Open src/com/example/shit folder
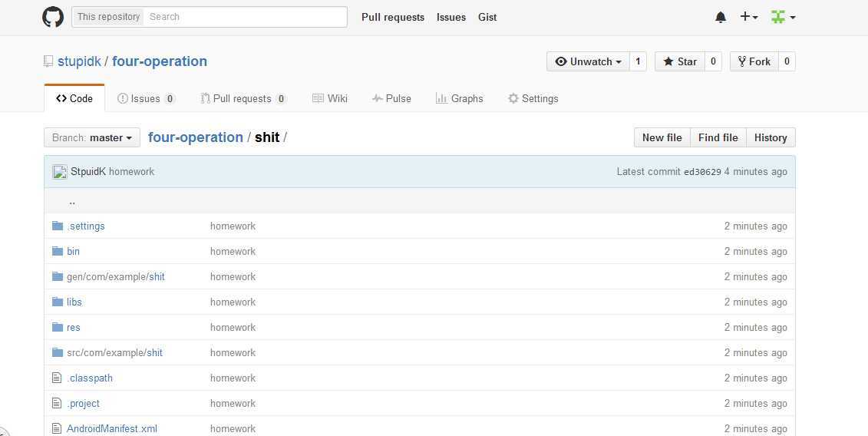The height and width of the screenshot is (436, 868). pyautogui.click(x=114, y=352)
